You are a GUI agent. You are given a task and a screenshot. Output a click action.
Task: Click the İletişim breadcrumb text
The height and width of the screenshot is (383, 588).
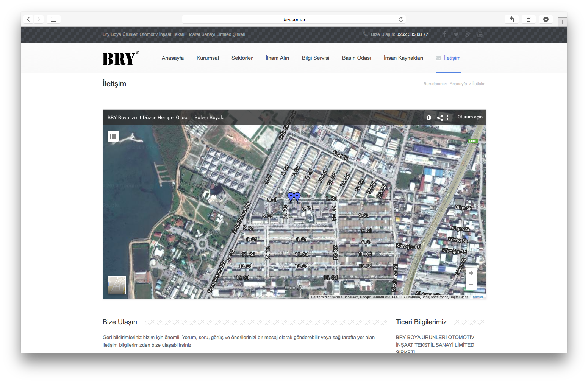tap(479, 84)
